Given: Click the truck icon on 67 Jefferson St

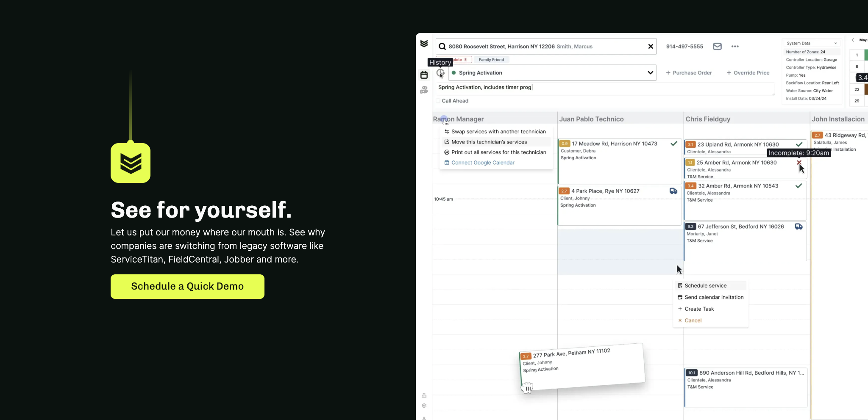Looking at the screenshot, I should coord(798,227).
